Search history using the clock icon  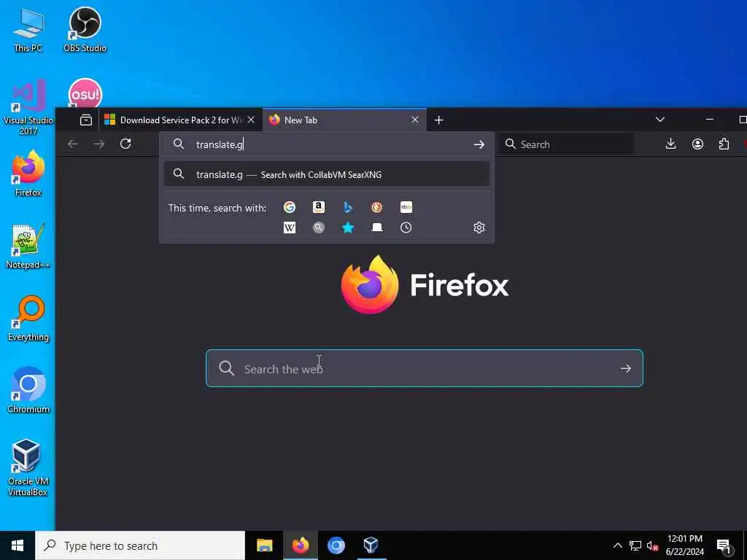406,227
